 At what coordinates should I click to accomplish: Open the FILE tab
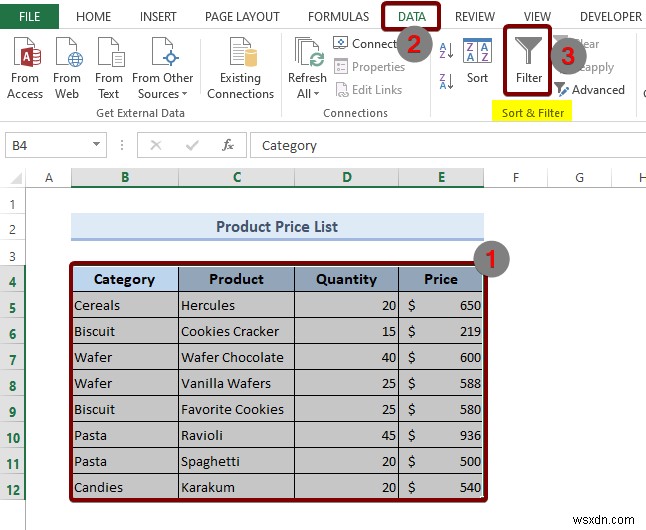click(29, 16)
